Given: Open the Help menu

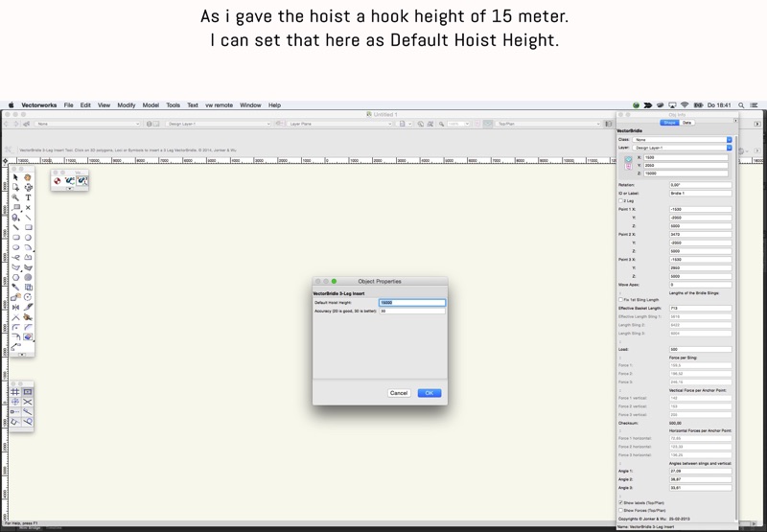Looking at the screenshot, I should point(274,105).
